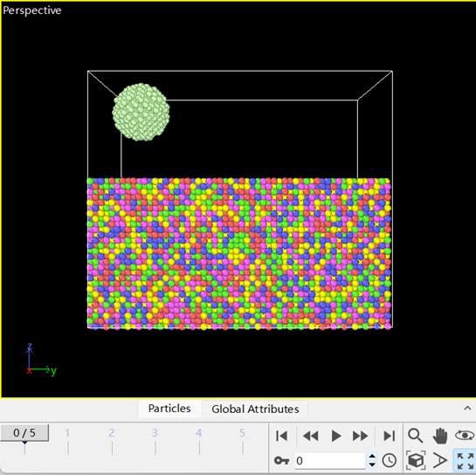This screenshot has width=476, height=475.
Task: Advance to next animation frame
Action: [361, 436]
